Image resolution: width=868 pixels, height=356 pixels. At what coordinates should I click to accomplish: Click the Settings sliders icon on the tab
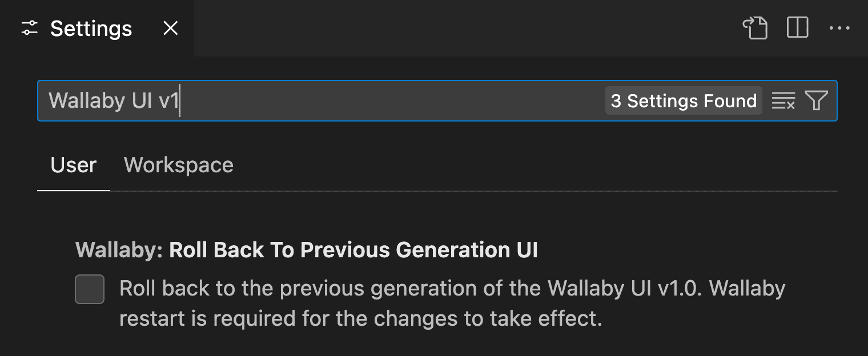[29, 29]
